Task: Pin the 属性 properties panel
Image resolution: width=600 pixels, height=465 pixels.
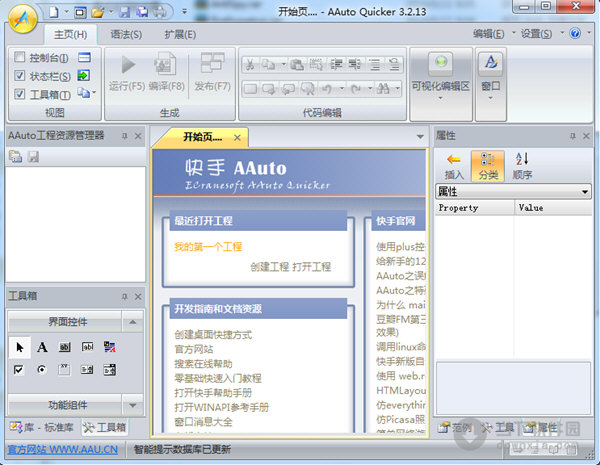Action: coord(573,136)
